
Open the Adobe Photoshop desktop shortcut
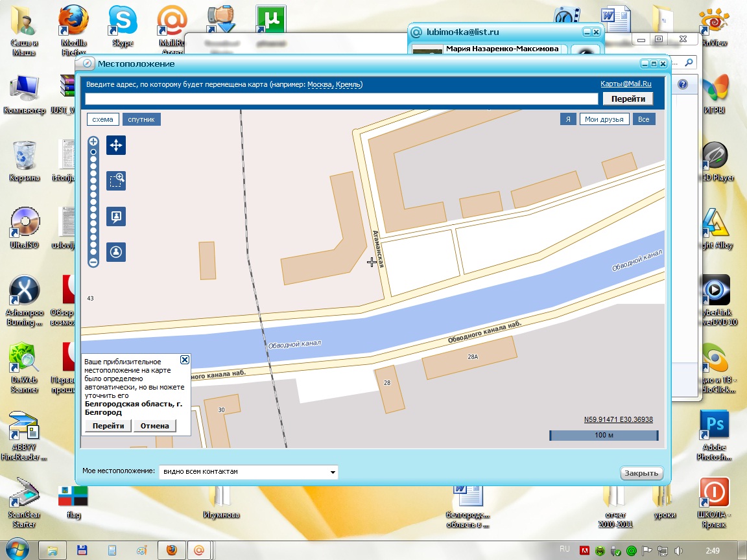(x=714, y=436)
